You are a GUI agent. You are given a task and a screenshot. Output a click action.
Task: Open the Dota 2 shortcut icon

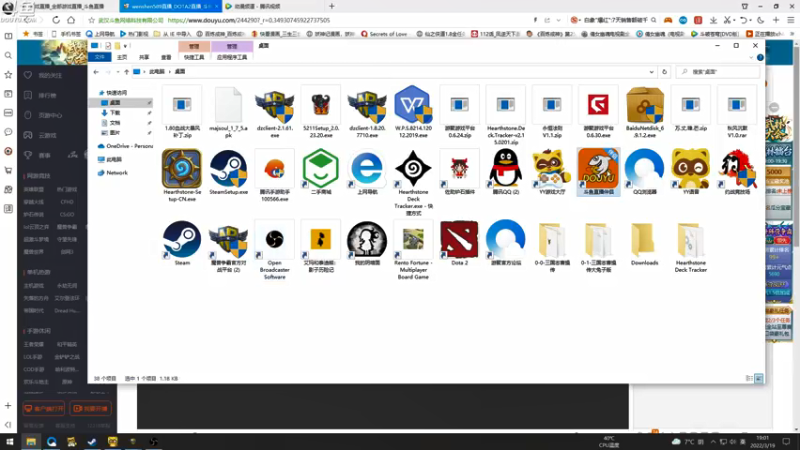pos(459,240)
